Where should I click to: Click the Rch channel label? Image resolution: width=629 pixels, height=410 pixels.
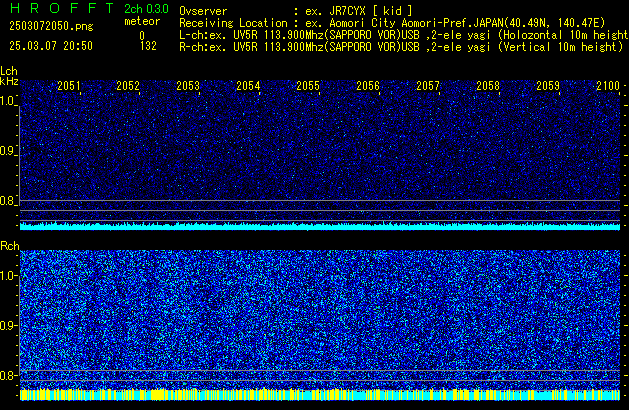click(10, 246)
